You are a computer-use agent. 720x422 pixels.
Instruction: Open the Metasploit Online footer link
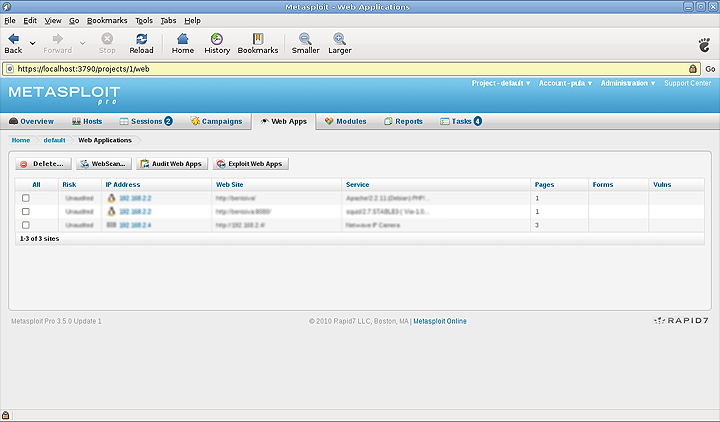(x=440, y=321)
